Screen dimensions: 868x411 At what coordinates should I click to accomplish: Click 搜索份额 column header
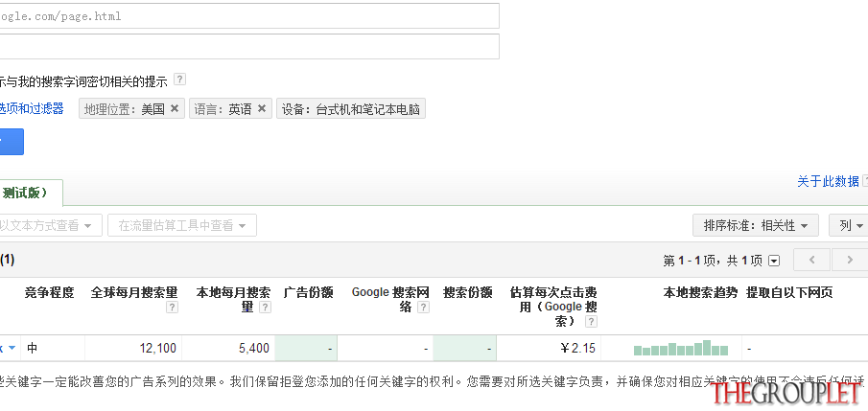pyautogui.click(x=468, y=292)
